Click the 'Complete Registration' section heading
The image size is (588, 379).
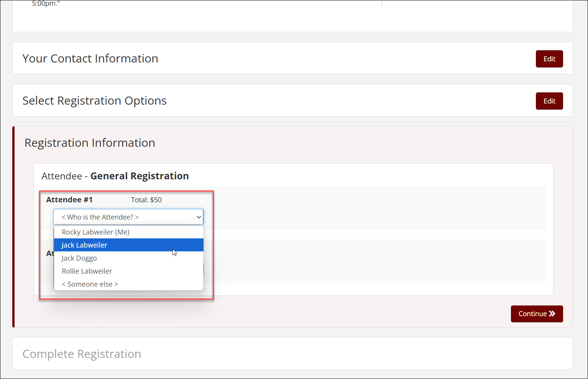(82, 354)
